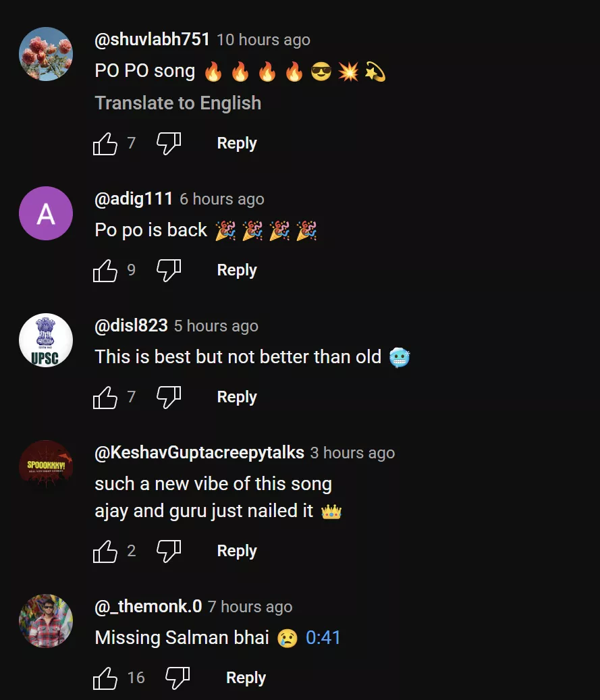Reply to @shuvlabh751's comment

pyautogui.click(x=237, y=143)
